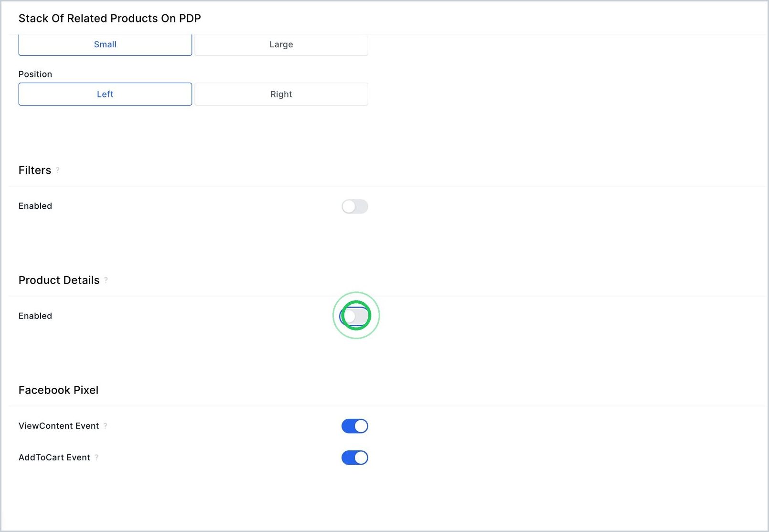Click the Position label
The image size is (769, 532).
(x=35, y=74)
